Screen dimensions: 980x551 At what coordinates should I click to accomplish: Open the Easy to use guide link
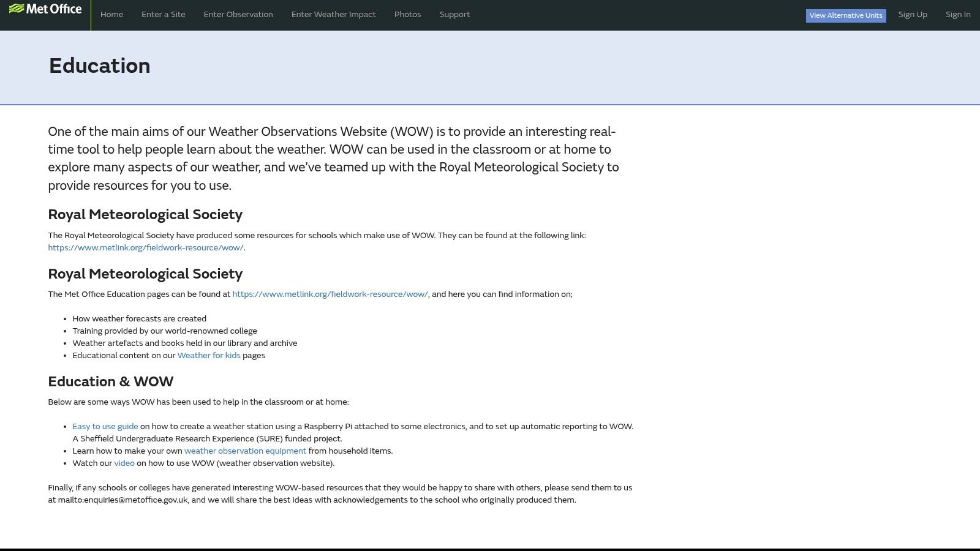105,427
